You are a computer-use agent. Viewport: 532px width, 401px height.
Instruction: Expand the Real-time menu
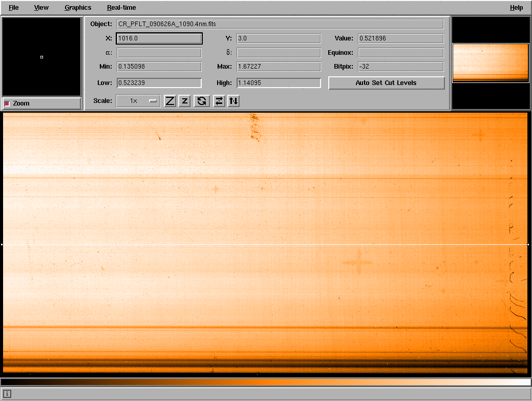pos(121,8)
